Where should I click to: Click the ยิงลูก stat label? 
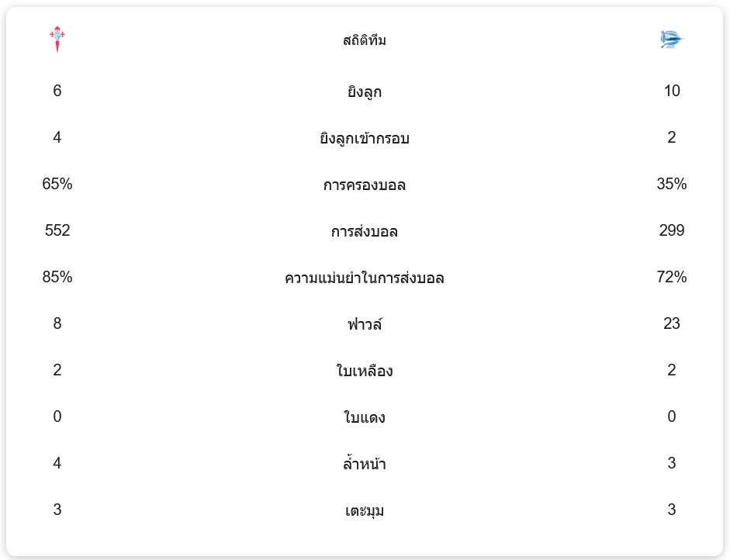coord(365,92)
